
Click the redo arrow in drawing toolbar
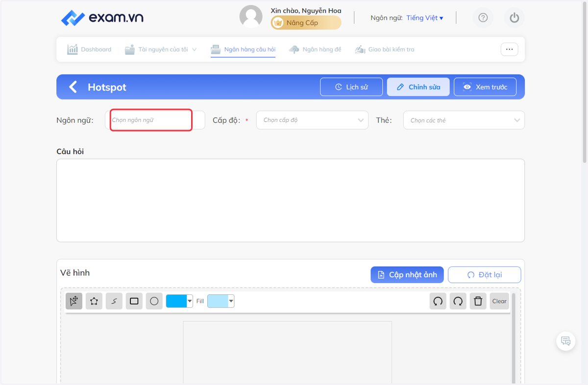pos(458,301)
